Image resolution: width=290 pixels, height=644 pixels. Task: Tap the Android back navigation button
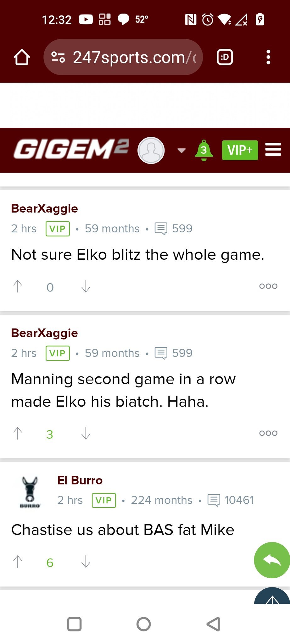point(213,624)
